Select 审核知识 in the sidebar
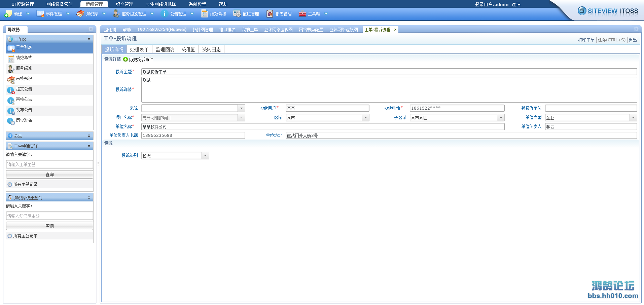 click(x=49, y=79)
